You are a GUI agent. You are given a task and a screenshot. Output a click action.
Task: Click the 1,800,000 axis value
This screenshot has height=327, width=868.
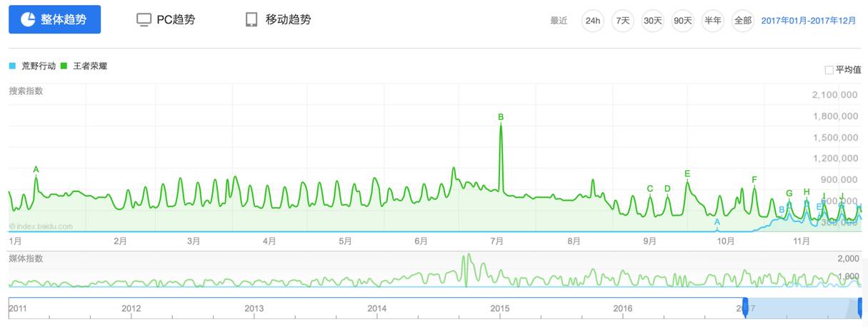click(x=835, y=116)
